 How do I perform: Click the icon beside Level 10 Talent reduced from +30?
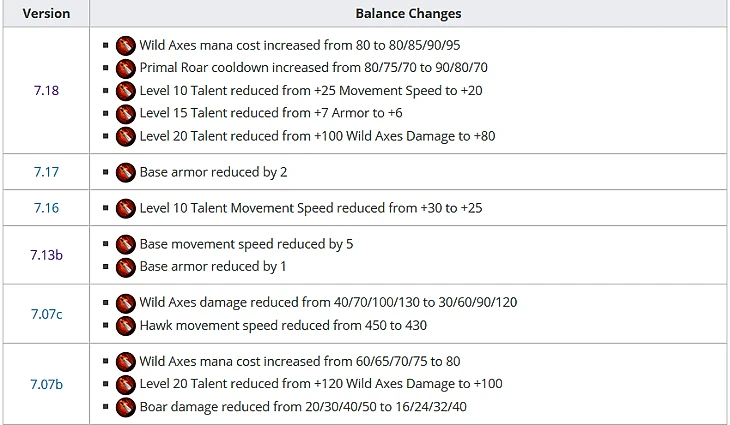125,208
